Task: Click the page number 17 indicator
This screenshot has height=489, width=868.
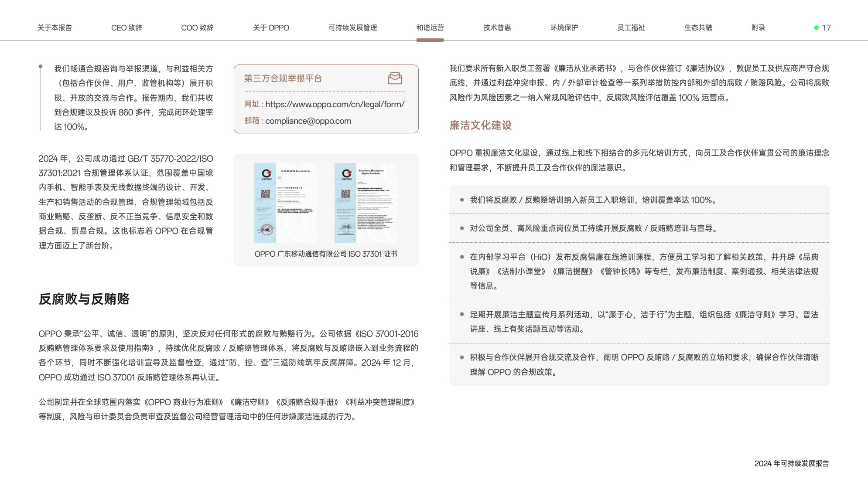Action: 823,27
